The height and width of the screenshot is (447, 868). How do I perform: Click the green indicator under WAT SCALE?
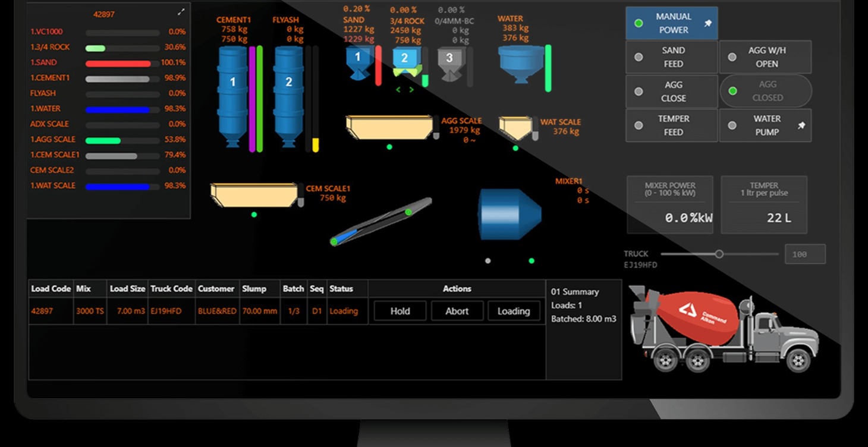click(515, 148)
